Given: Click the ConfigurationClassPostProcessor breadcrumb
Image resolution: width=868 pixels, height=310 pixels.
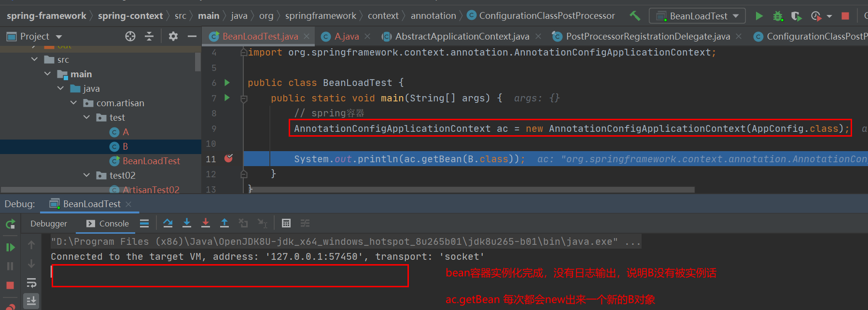Looking at the screenshot, I should pos(542,16).
